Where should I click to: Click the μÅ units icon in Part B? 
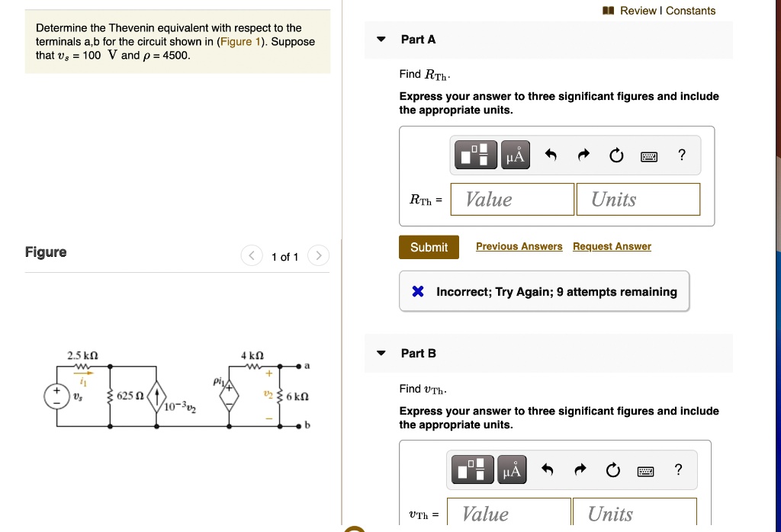point(512,470)
